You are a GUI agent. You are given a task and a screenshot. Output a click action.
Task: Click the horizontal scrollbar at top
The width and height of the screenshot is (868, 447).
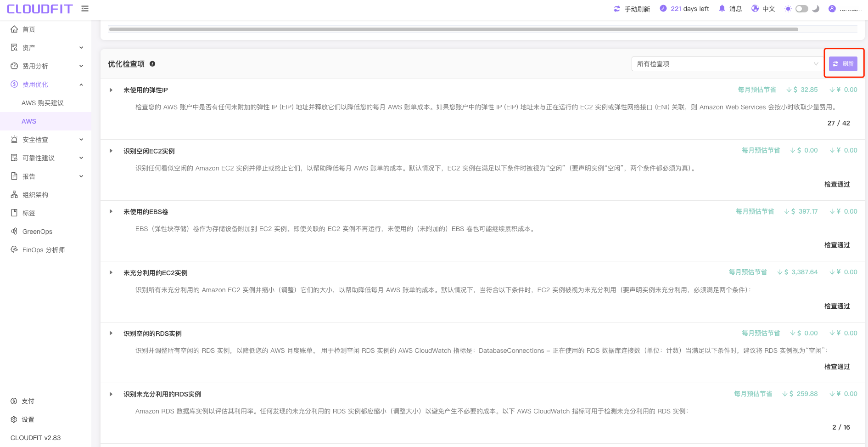pos(454,29)
